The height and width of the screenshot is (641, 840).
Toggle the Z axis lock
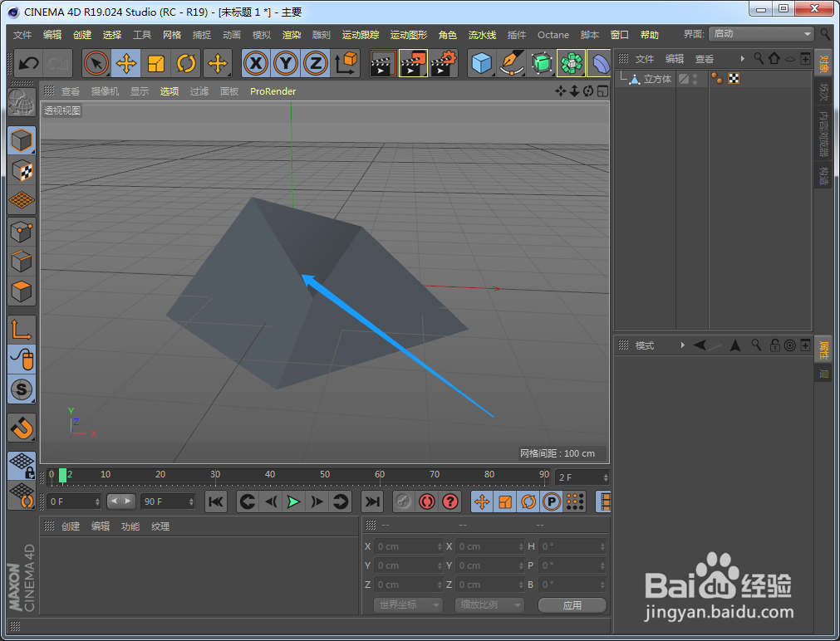(x=316, y=64)
